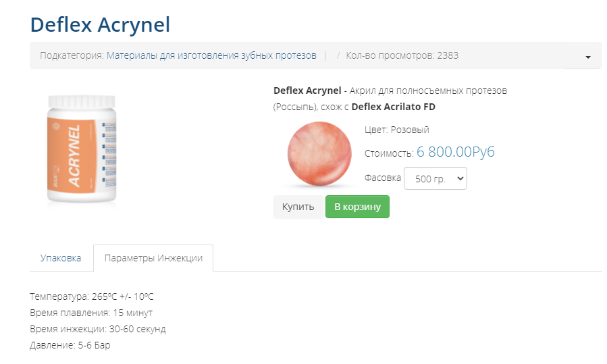Open the Acrynel jar product image
The image size is (607, 364).
(x=82, y=149)
